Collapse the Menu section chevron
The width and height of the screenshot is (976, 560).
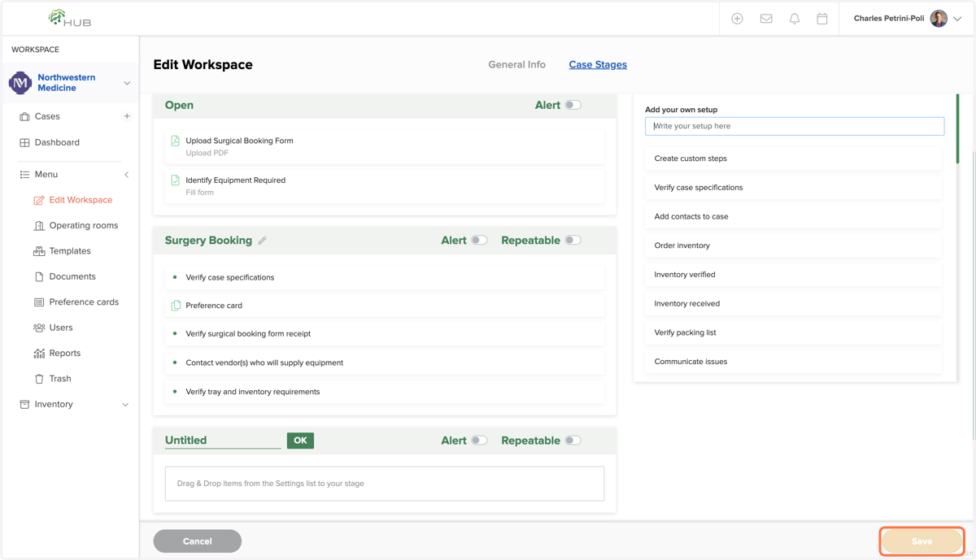coord(127,175)
